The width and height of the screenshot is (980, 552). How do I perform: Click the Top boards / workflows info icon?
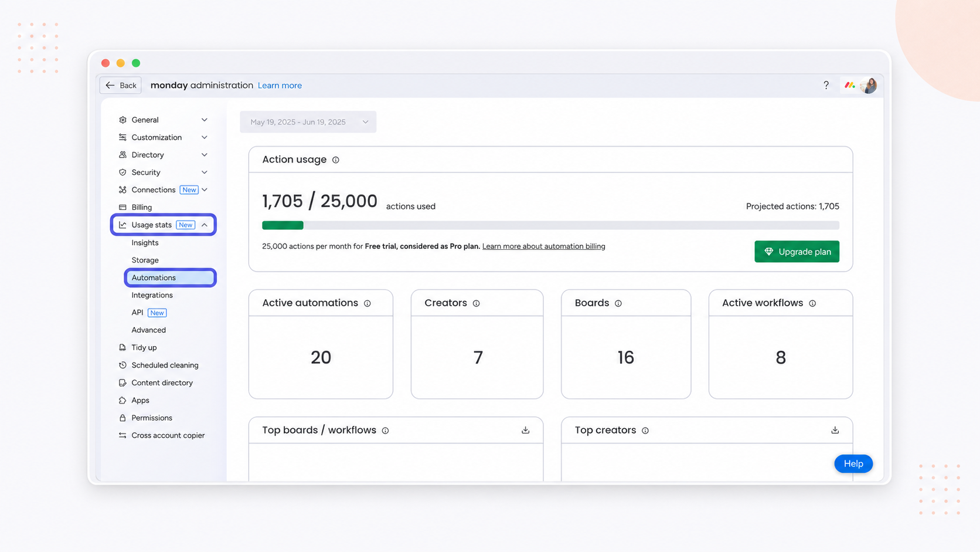coord(386,431)
